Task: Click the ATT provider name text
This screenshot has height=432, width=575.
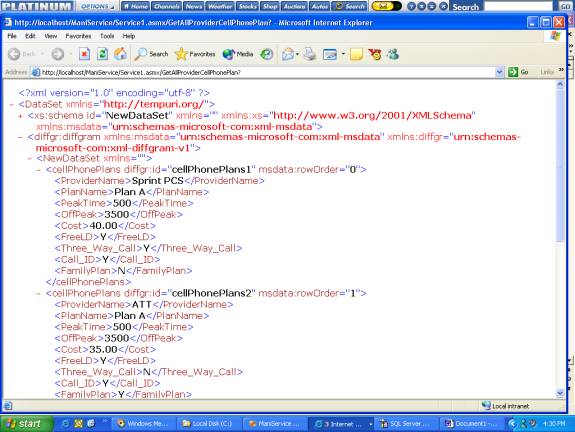Action: (142, 305)
